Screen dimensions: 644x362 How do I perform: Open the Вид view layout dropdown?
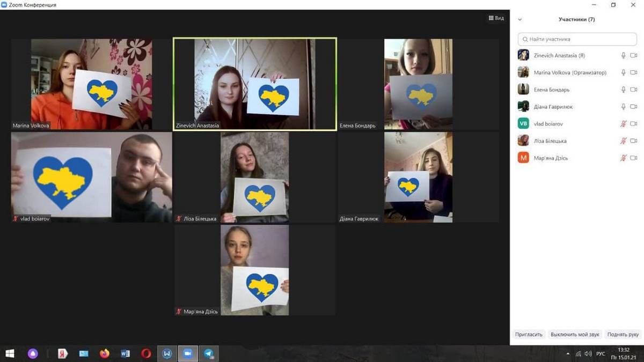496,18
